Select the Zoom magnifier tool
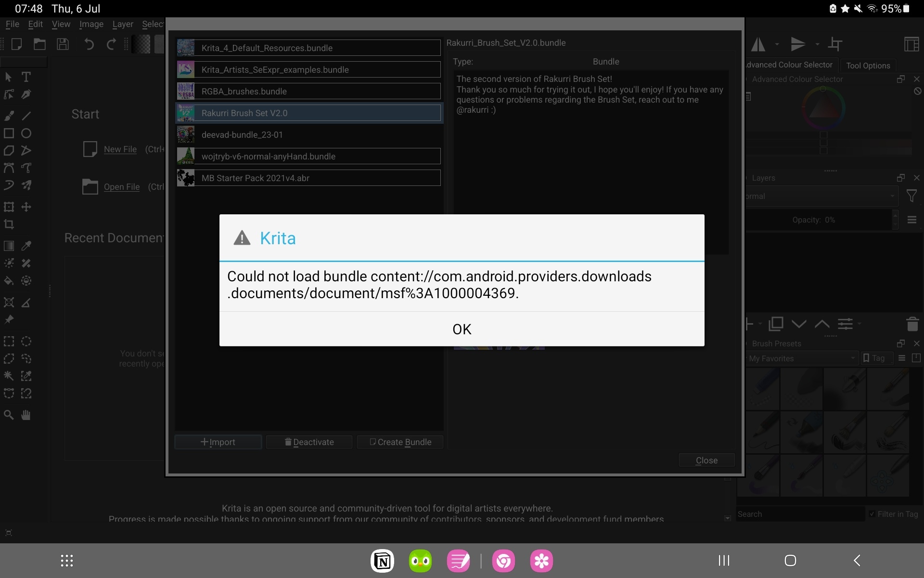Viewport: 924px width, 578px height. pos(9,415)
